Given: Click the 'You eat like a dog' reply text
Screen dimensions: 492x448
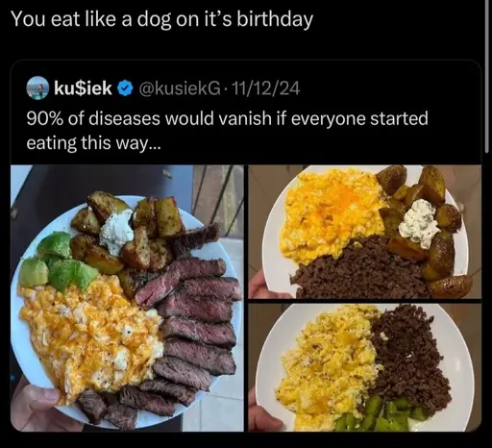Looking at the screenshot, I should (161, 19).
